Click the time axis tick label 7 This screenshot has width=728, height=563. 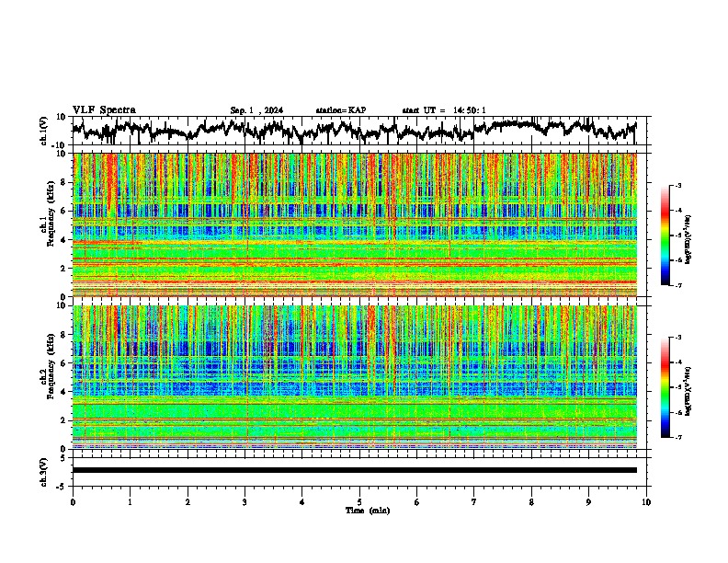pos(474,502)
